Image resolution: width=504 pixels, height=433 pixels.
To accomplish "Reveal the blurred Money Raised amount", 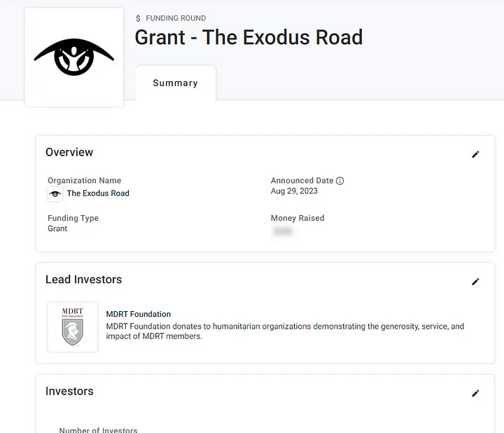I will 282,231.
